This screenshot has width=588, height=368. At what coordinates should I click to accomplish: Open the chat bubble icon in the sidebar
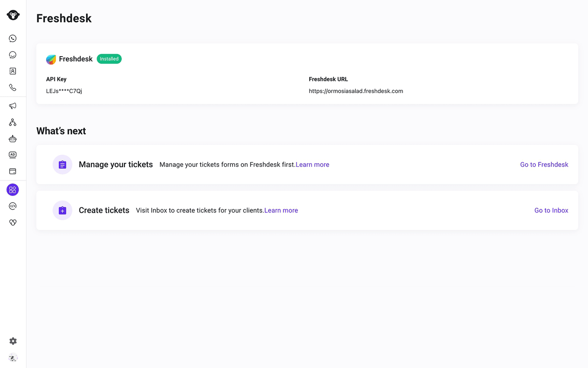click(x=13, y=55)
